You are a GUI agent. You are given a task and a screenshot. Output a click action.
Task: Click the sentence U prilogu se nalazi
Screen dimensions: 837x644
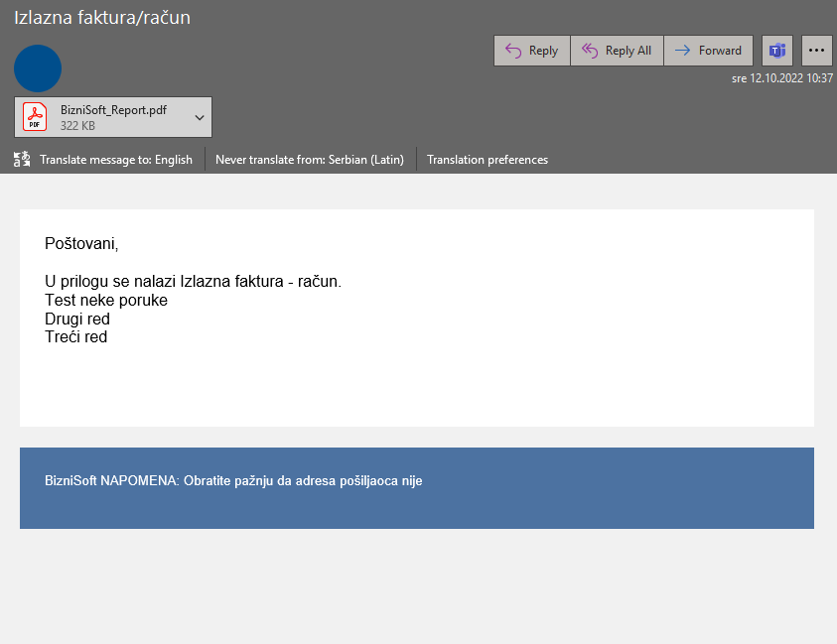[193, 282]
